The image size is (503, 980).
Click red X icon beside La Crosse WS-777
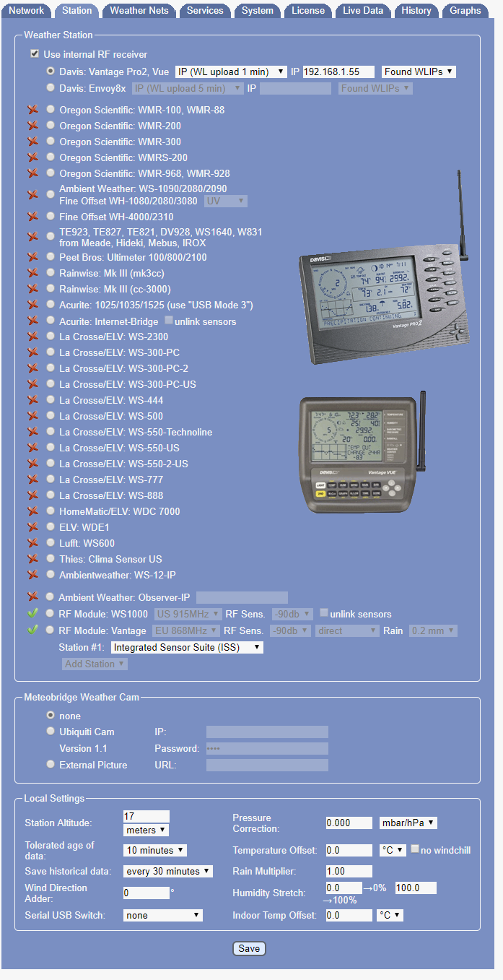coord(32,480)
